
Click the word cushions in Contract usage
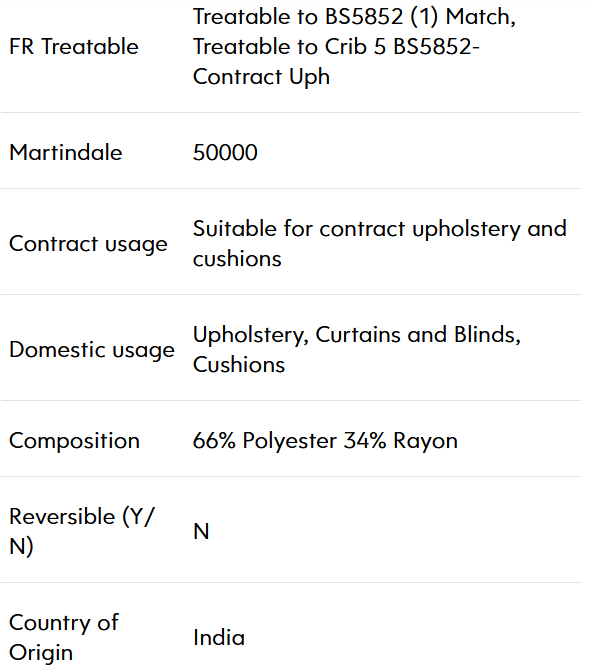(237, 259)
